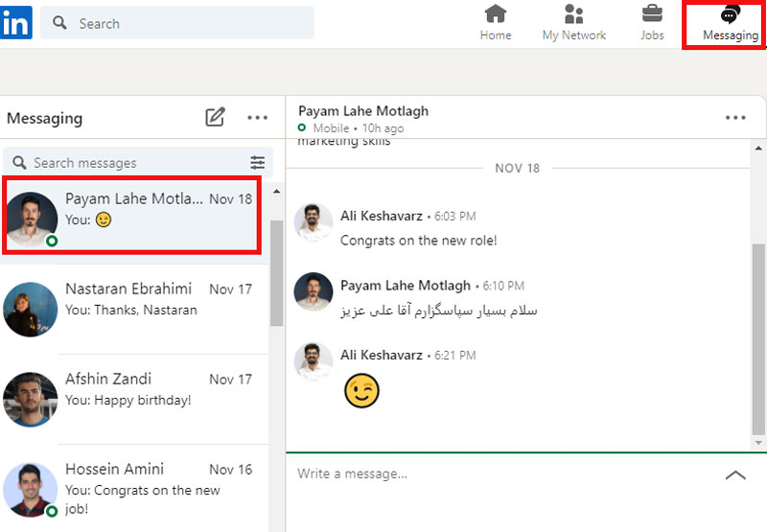767x532 pixels.
Task: Open Messaging panel three-dot options menu
Action: (x=257, y=118)
